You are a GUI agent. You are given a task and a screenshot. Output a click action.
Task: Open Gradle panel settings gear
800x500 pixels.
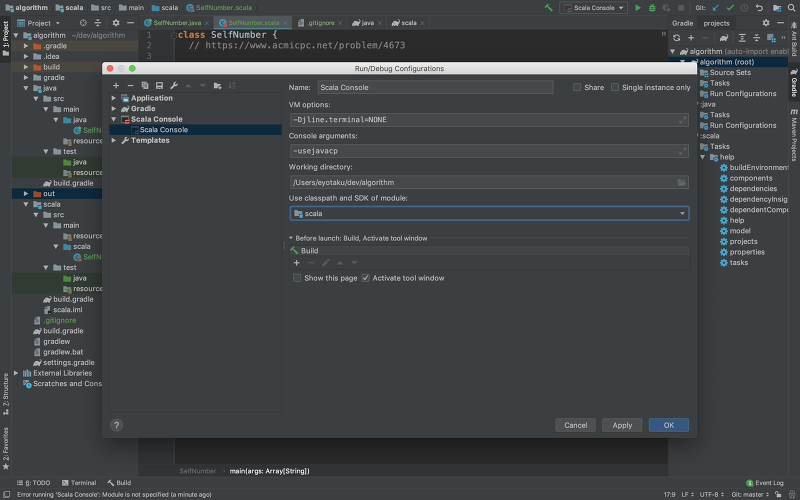(766, 23)
